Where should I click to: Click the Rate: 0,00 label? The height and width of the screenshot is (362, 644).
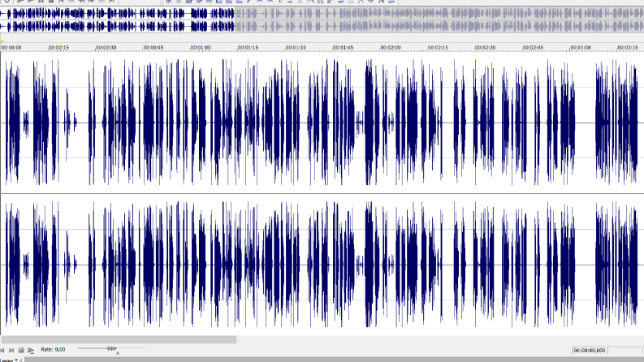pyautogui.click(x=53, y=349)
